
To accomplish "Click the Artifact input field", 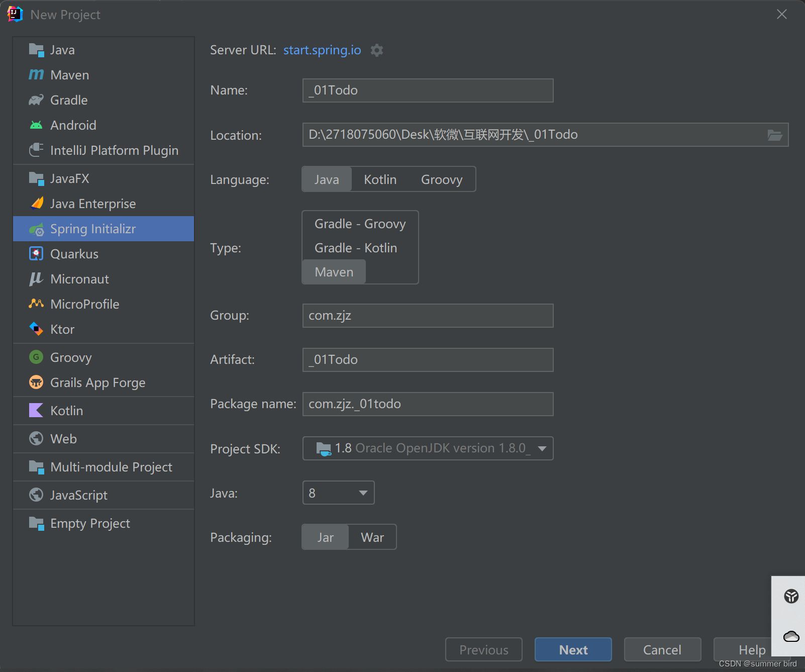I will pos(428,360).
